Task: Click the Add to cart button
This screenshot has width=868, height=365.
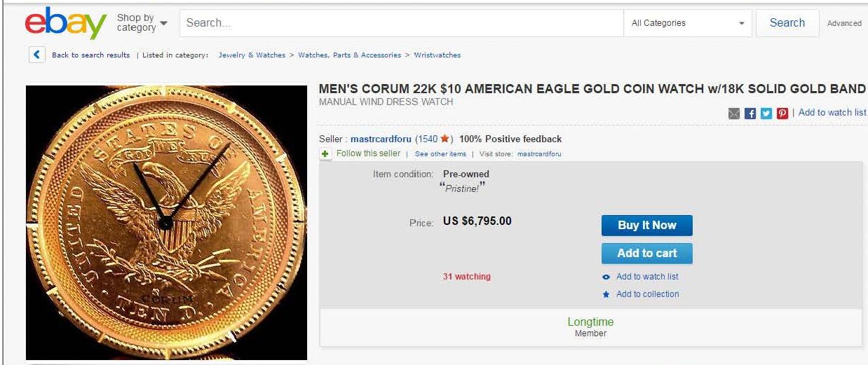Action: [646, 253]
